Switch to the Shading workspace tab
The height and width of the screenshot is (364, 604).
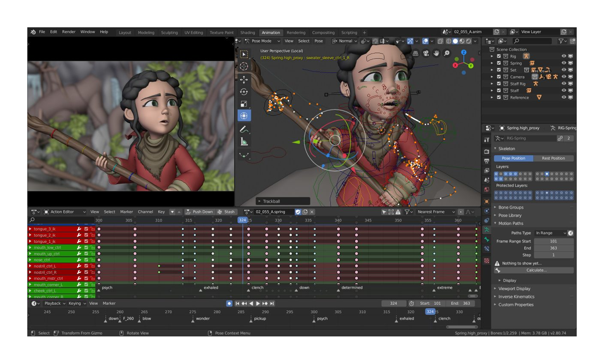tap(247, 32)
